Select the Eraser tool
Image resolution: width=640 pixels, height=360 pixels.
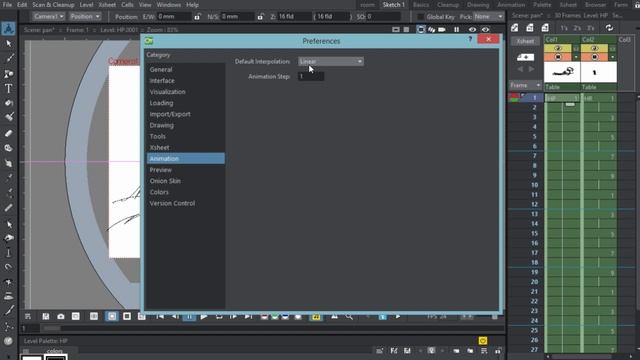point(9,133)
